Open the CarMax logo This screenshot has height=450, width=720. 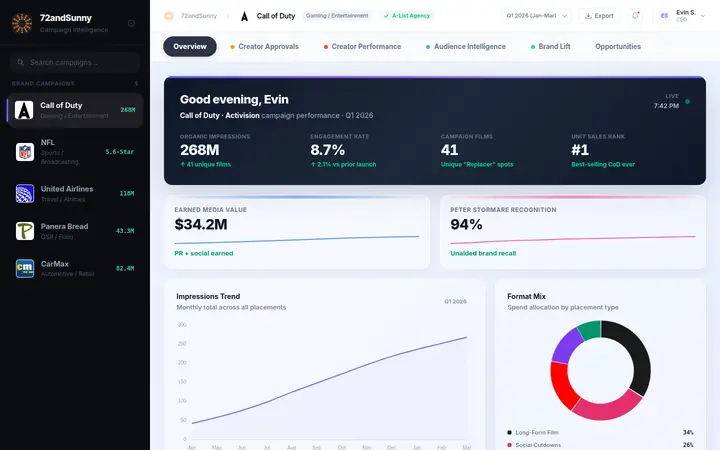tap(25, 268)
